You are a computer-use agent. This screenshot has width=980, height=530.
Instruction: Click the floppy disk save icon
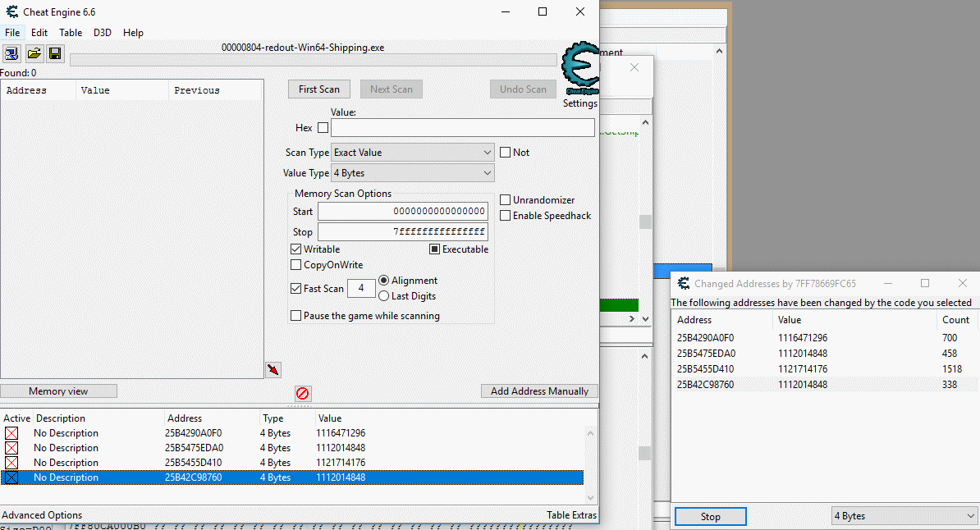click(55, 53)
